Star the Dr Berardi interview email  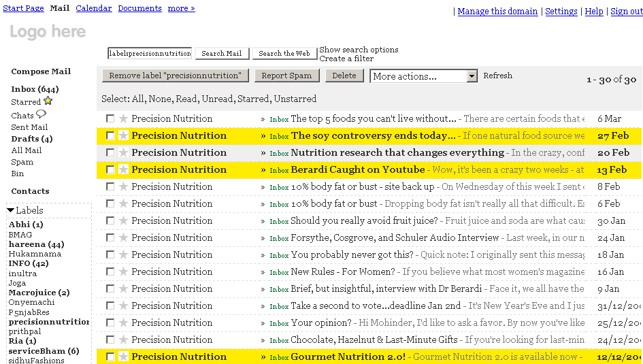pos(123,288)
